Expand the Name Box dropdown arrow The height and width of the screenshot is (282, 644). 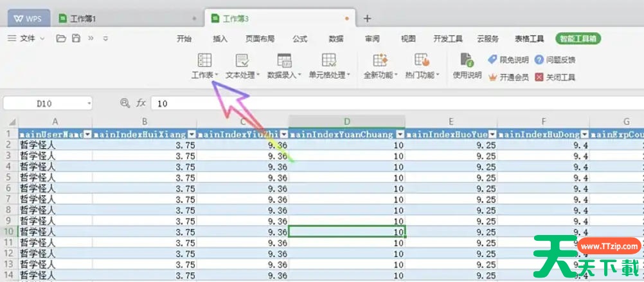pyautogui.click(x=89, y=103)
